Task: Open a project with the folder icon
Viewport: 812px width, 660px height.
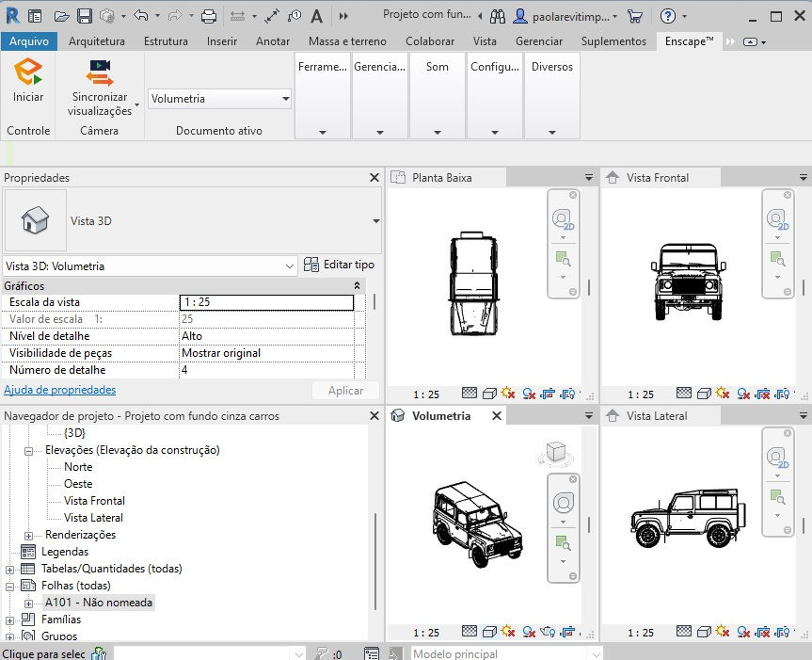Action: pos(61,17)
